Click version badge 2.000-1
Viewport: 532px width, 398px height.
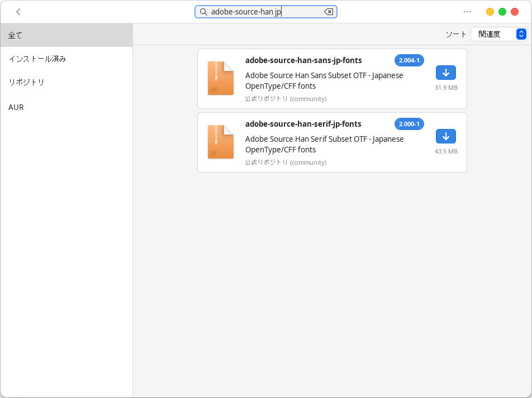pyautogui.click(x=409, y=124)
